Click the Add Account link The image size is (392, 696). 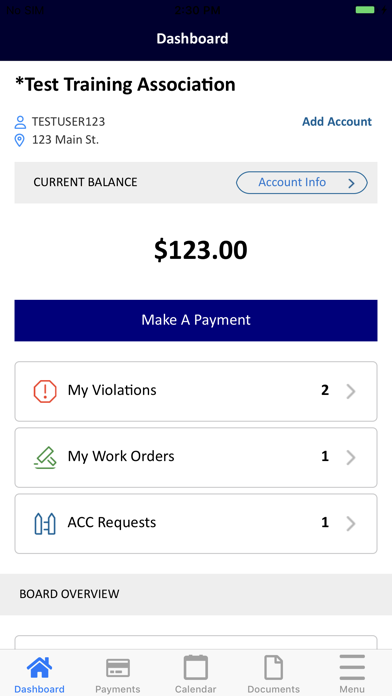click(337, 122)
